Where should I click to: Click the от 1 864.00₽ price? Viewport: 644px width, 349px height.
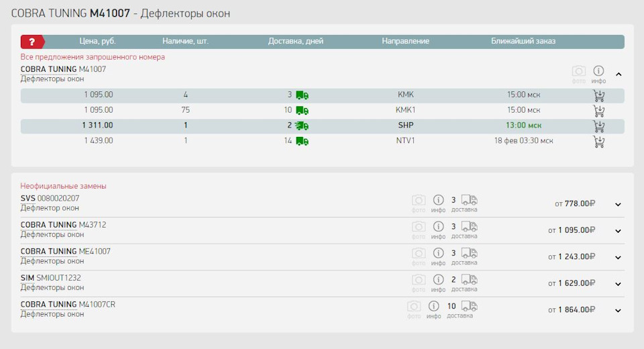coord(572,310)
